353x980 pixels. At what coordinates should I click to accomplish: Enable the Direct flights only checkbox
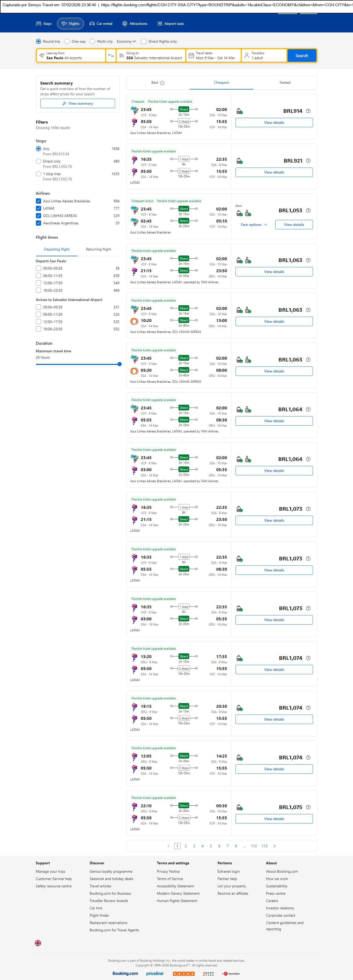(x=144, y=41)
